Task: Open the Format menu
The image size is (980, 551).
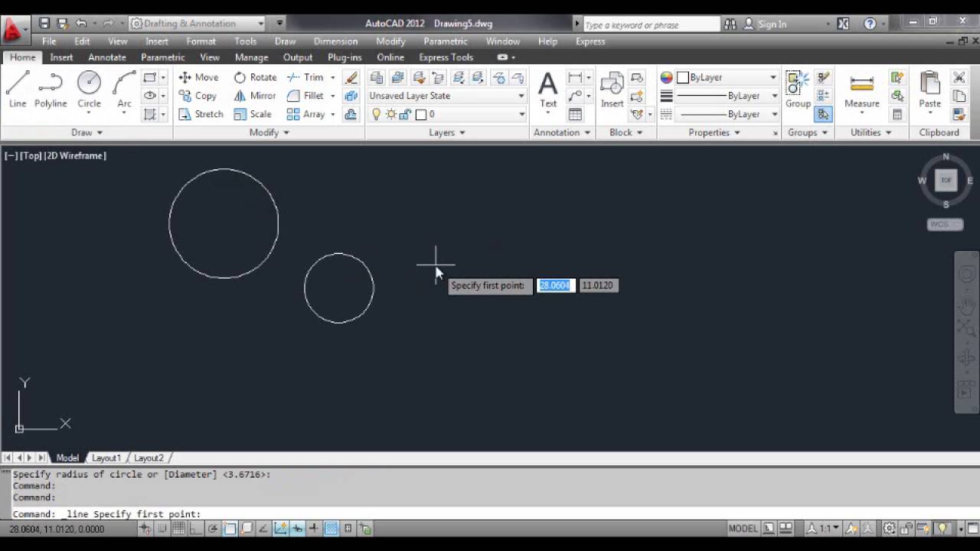Action: (201, 41)
